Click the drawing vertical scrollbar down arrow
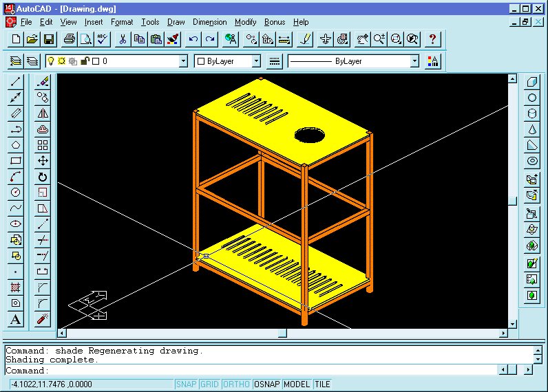 pos(512,324)
